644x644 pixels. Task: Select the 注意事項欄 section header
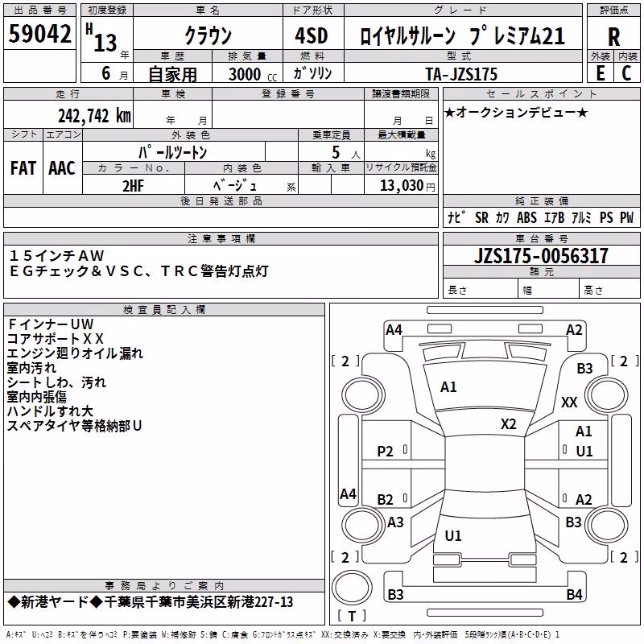pos(221,238)
